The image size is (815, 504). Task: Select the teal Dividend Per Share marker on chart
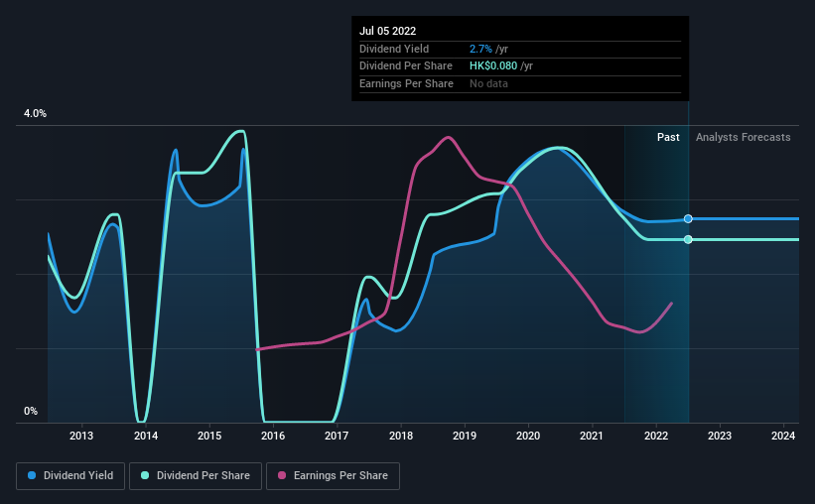pyautogui.click(x=688, y=239)
